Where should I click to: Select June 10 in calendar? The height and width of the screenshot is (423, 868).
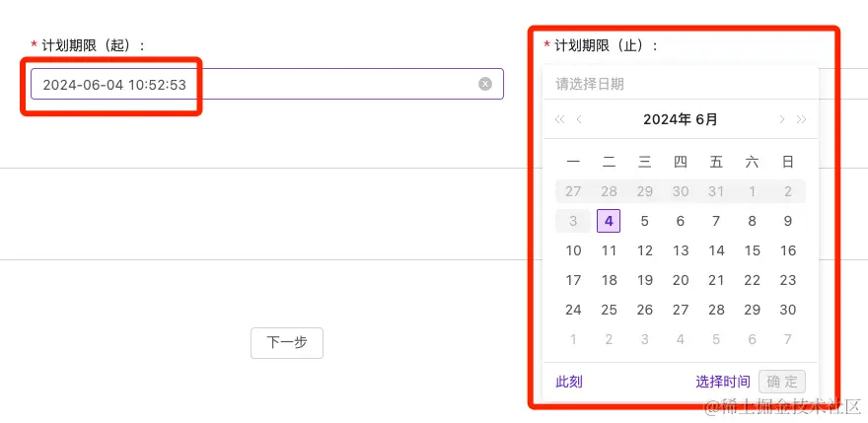(x=573, y=250)
